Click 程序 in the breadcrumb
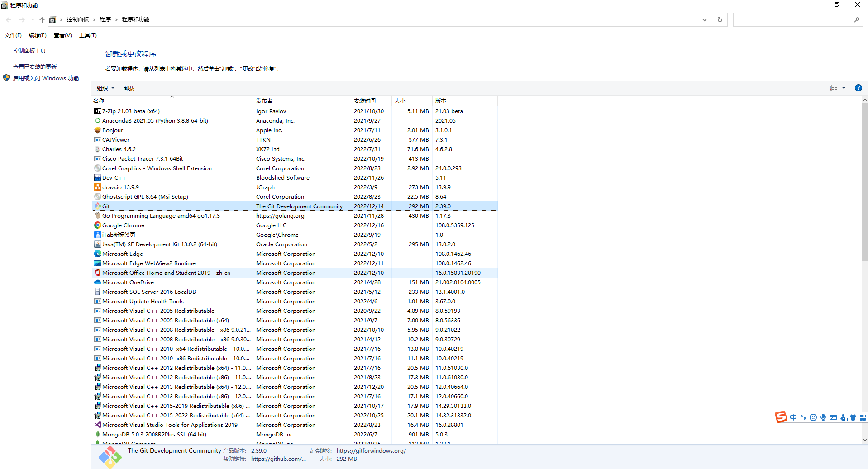868x469 pixels. click(x=105, y=19)
